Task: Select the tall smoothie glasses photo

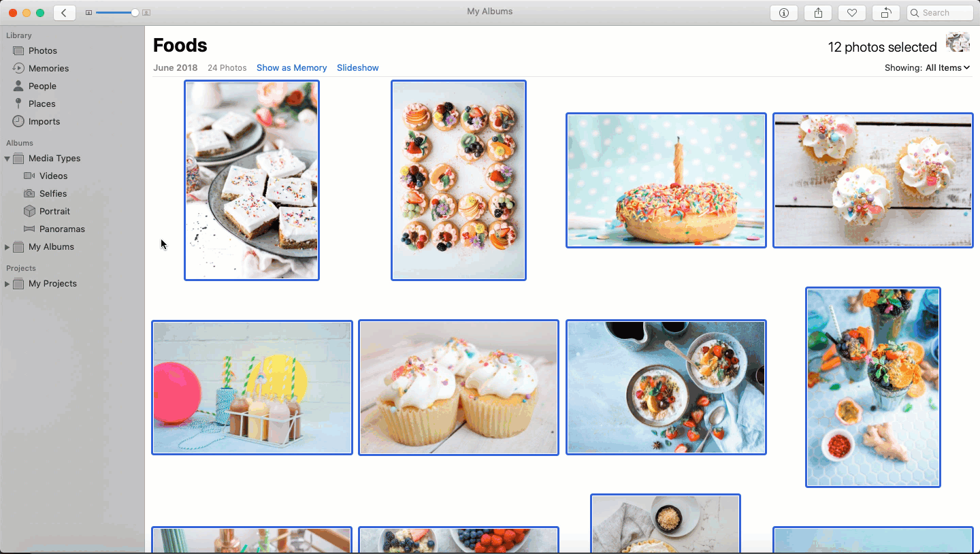Action: 873,387
